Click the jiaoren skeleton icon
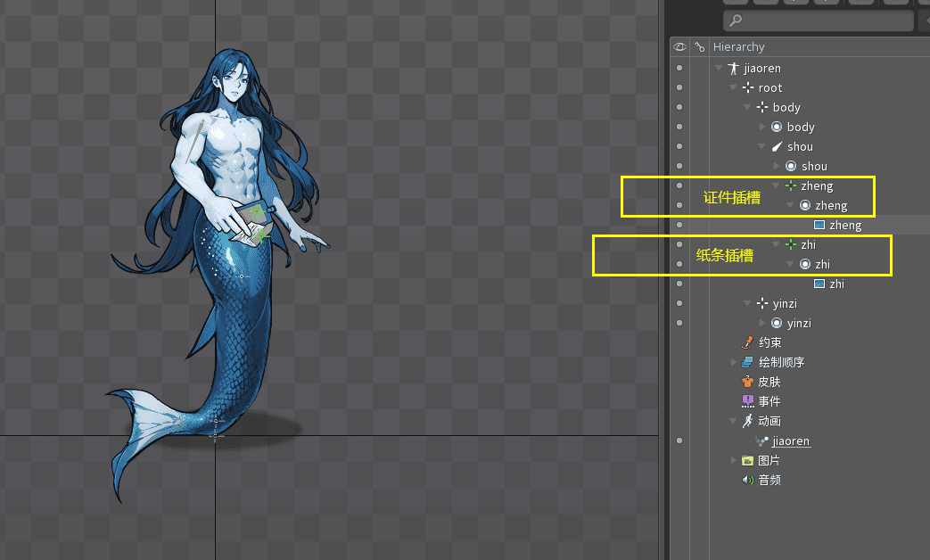 (733, 68)
